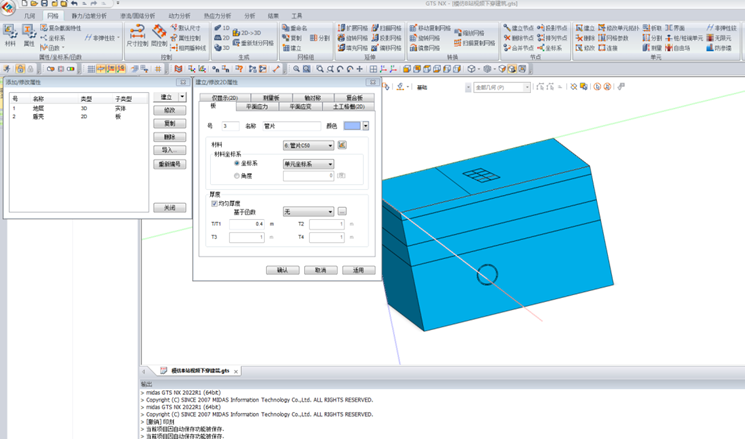The height and width of the screenshot is (439, 745).
Task: Click the 尺寸控制 size control icon
Action: (x=137, y=36)
